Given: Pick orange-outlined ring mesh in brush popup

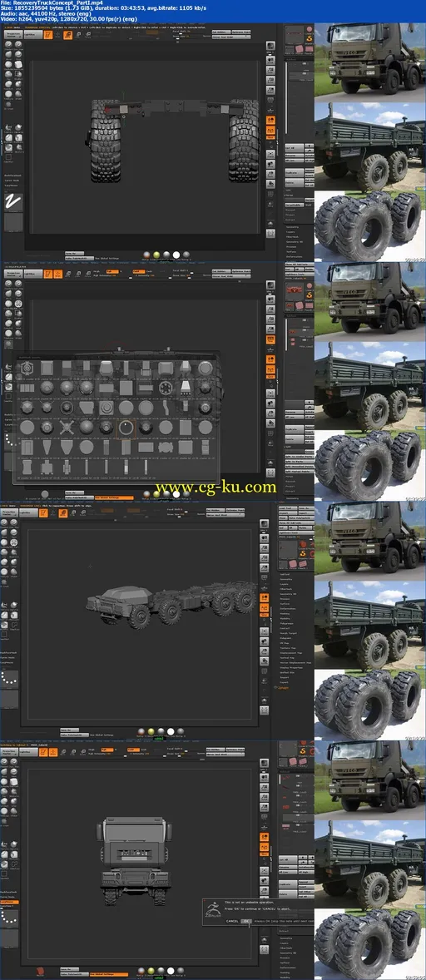Looking at the screenshot, I should pos(126,428).
